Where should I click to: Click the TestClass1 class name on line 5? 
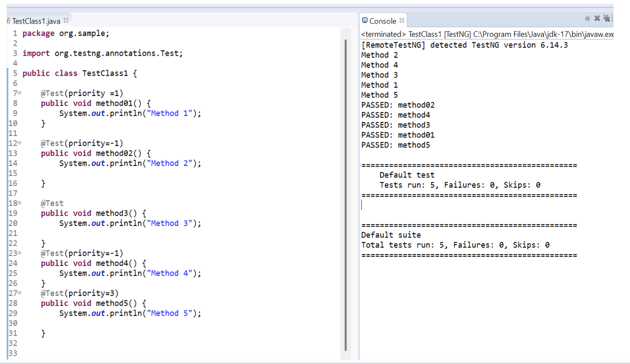click(105, 73)
